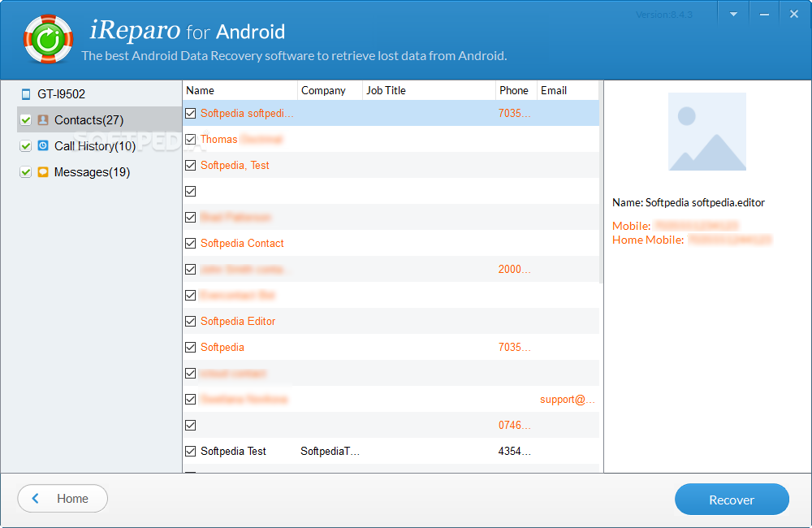Click the 0746... phone cell
The width and height of the screenshot is (812, 528).
click(514, 426)
